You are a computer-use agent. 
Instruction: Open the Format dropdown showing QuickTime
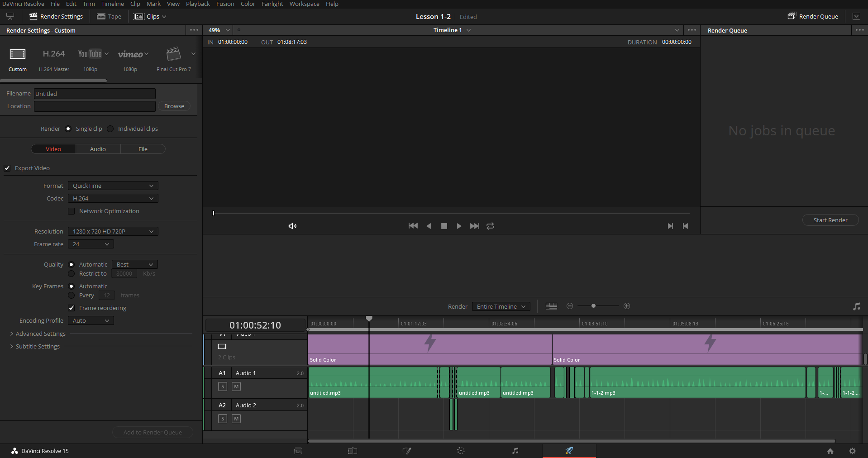[x=113, y=186]
